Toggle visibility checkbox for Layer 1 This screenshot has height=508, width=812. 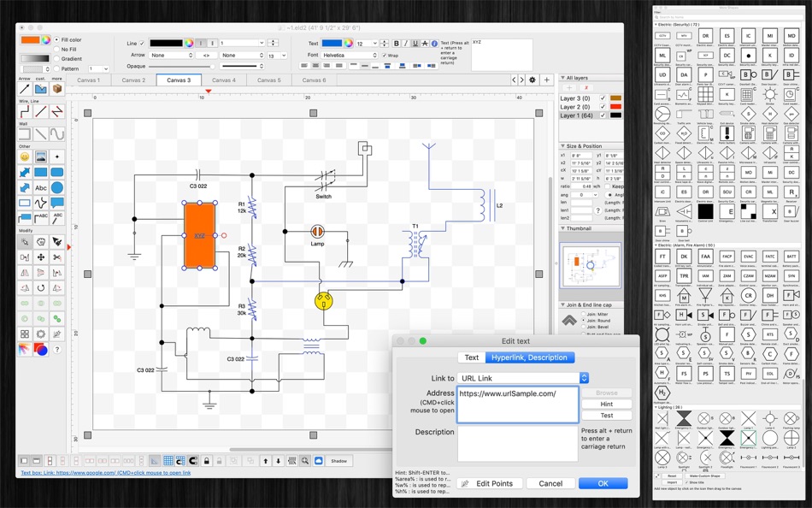[603, 115]
